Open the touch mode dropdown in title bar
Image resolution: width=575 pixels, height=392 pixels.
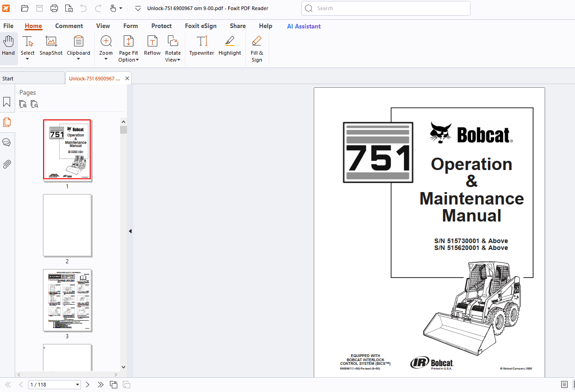121,8
